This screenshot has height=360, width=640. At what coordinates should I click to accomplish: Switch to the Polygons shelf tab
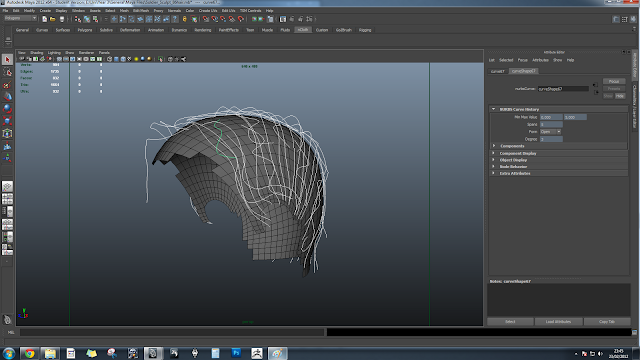click(x=85, y=30)
